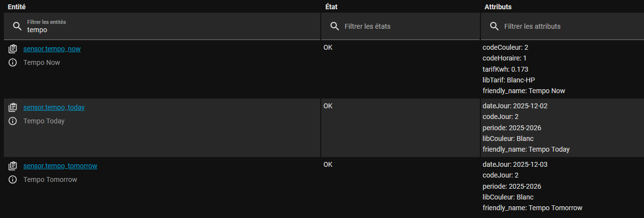Copy the sensor.tempo_tomorrow entity ID
Viewport: 644px width, 218px height.
pyautogui.click(x=13, y=166)
